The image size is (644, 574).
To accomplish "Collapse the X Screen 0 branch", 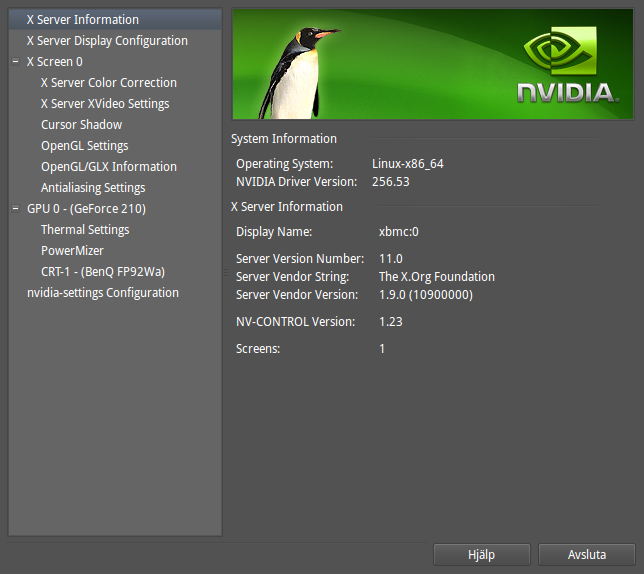I will 16,62.
